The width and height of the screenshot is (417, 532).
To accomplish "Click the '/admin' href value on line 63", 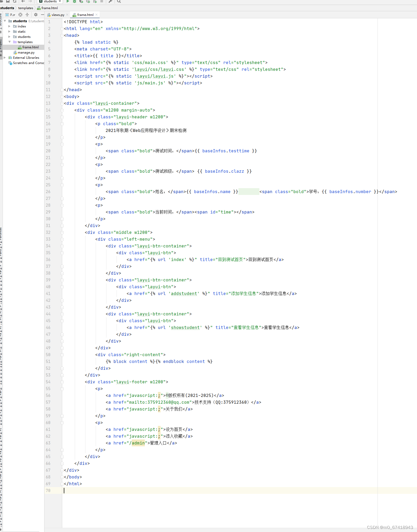I will pos(137,443).
